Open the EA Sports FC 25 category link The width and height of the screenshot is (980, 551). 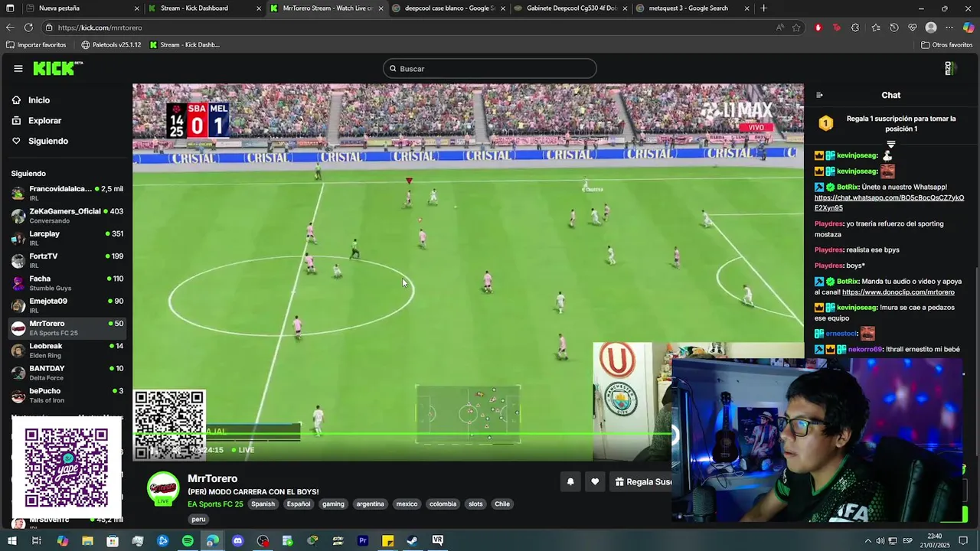pyautogui.click(x=215, y=504)
